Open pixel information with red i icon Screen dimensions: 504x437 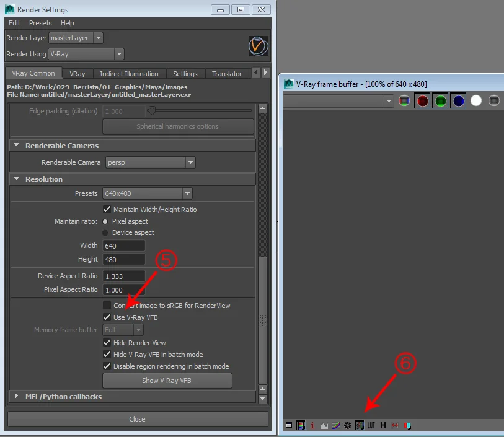[312, 425]
